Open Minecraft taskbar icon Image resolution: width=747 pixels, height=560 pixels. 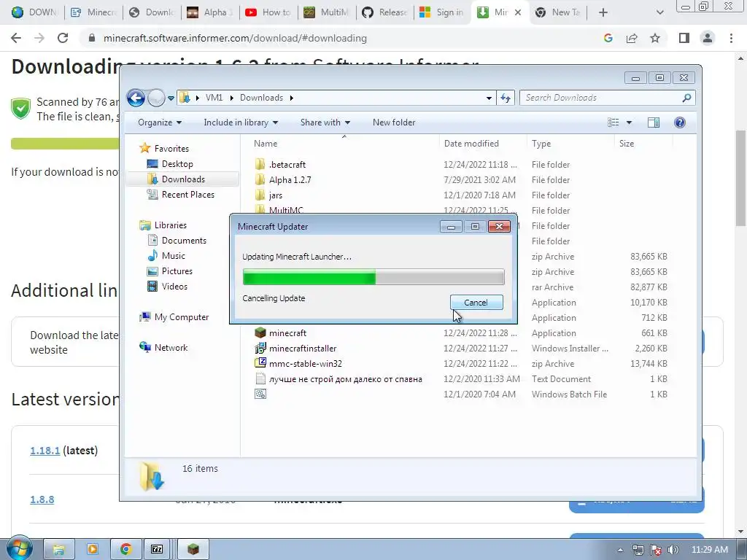193,550
